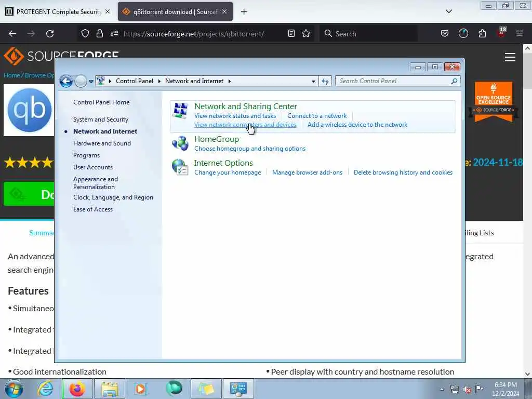This screenshot has width=532, height=399.
Task: Open Windows Explorer folder on taskbar
Action: click(x=110, y=389)
